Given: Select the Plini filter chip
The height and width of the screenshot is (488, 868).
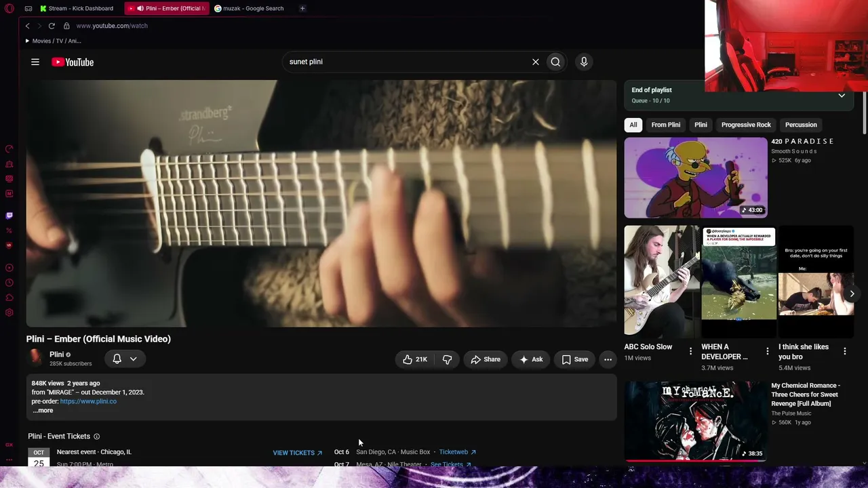Looking at the screenshot, I should (x=701, y=125).
